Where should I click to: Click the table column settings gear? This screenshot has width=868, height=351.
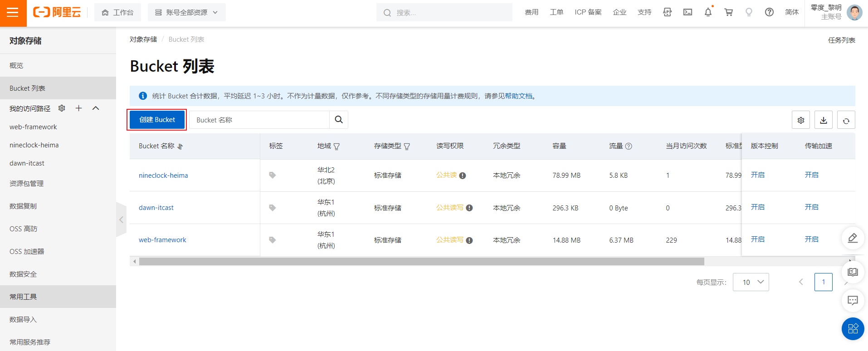(801, 120)
